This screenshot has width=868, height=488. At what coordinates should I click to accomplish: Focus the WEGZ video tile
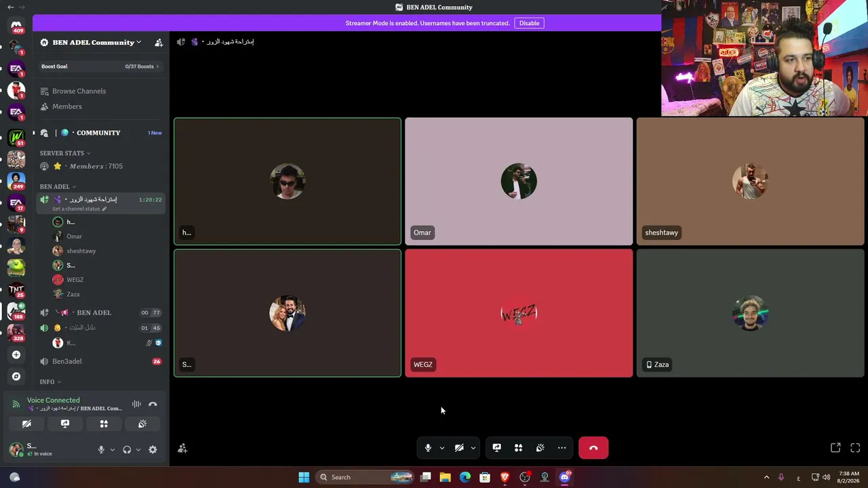[519, 313]
